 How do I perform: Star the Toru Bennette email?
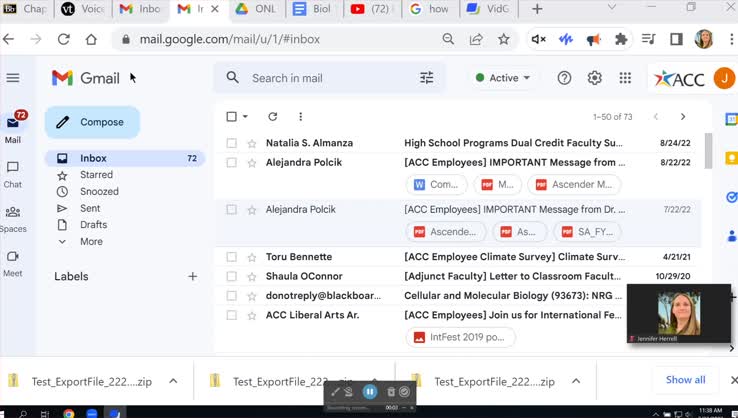(x=252, y=257)
